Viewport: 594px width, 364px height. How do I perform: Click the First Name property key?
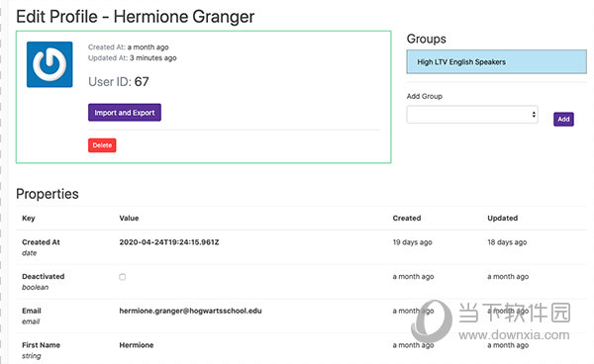coord(41,345)
